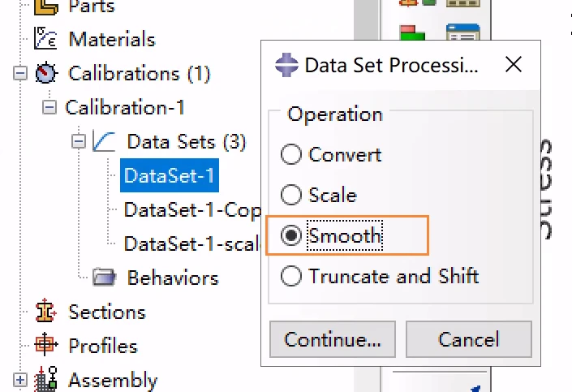This screenshot has width=572, height=392.
Task: Collapse the Data Sets (3) node
Action: click(79, 141)
